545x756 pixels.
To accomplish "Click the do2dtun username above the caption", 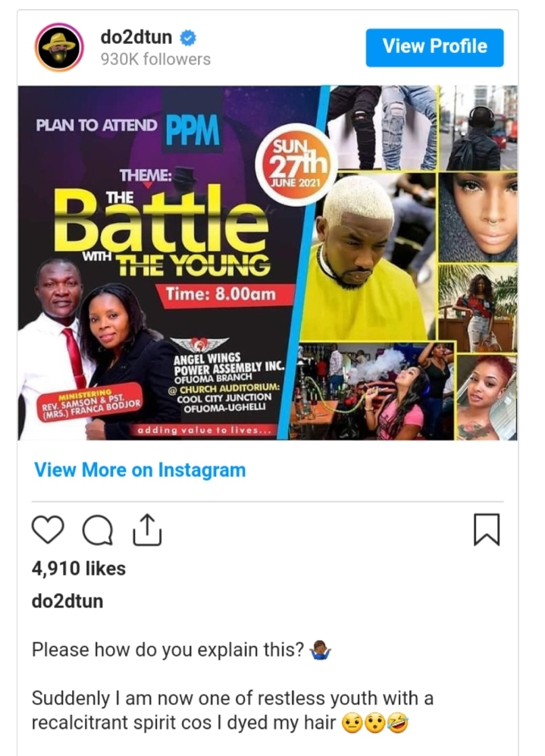I will [67, 601].
